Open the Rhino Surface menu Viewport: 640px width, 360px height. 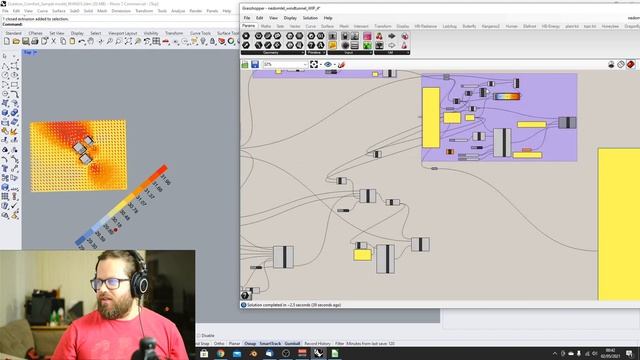click(x=58, y=11)
